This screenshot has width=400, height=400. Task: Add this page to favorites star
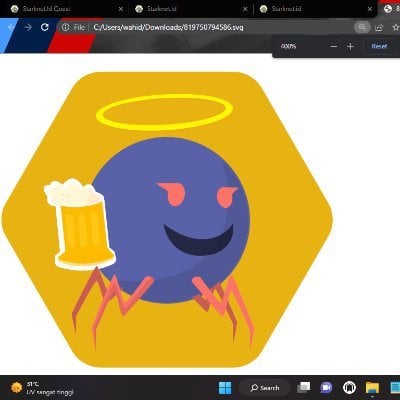click(x=396, y=27)
